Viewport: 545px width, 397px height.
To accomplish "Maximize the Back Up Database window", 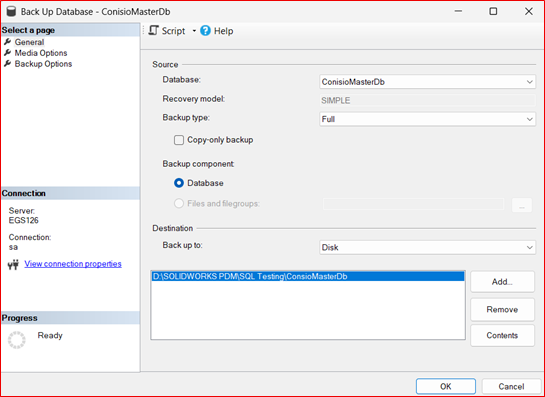I will point(493,11).
